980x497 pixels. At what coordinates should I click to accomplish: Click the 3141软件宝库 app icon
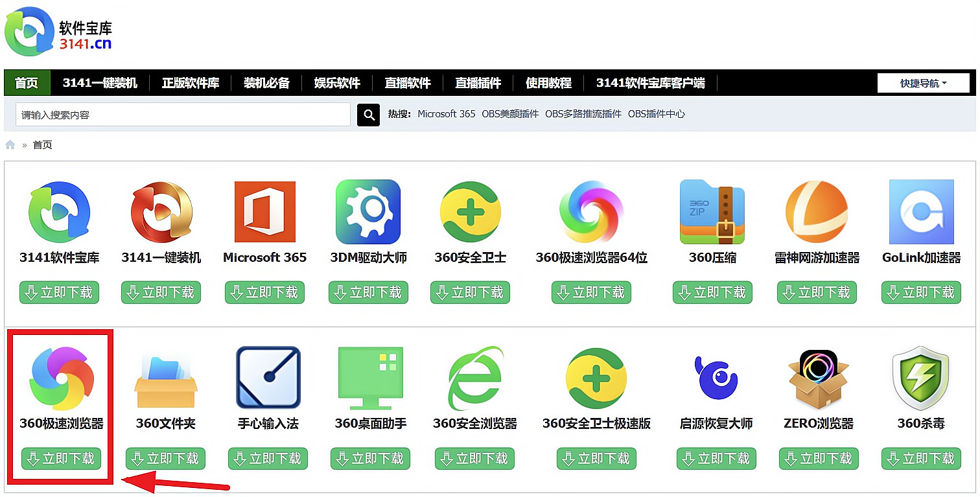[x=59, y=213]
